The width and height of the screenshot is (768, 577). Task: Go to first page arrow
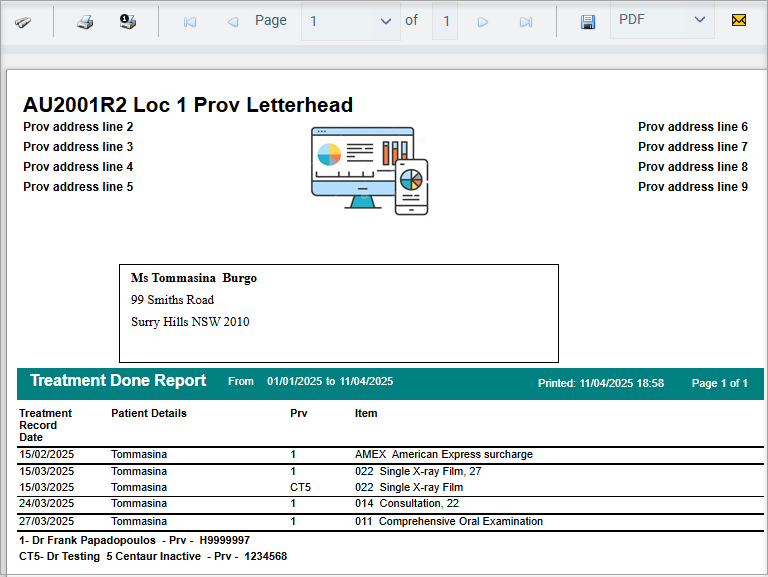click(x=190, y=22)
